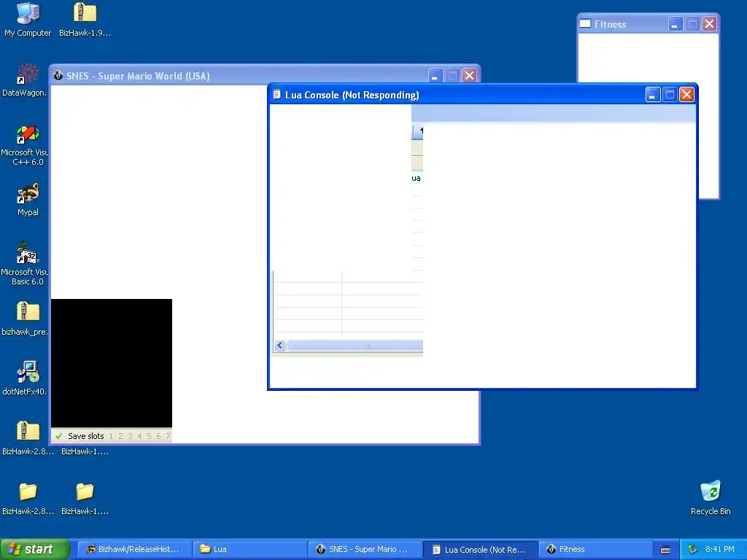Switch to Bizhawk/ReleaseHist taskbar button
The width and height of the screenshot is (747, 560).
[135, 550]
